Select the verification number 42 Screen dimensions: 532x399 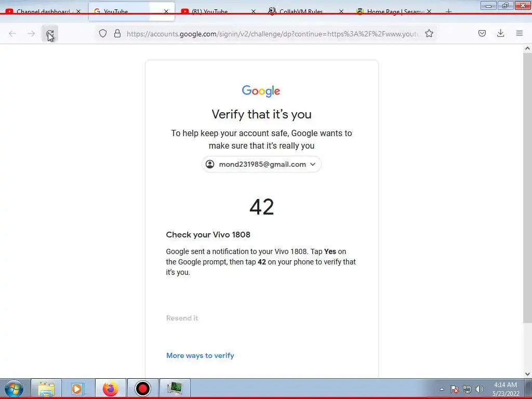(262, 207)
